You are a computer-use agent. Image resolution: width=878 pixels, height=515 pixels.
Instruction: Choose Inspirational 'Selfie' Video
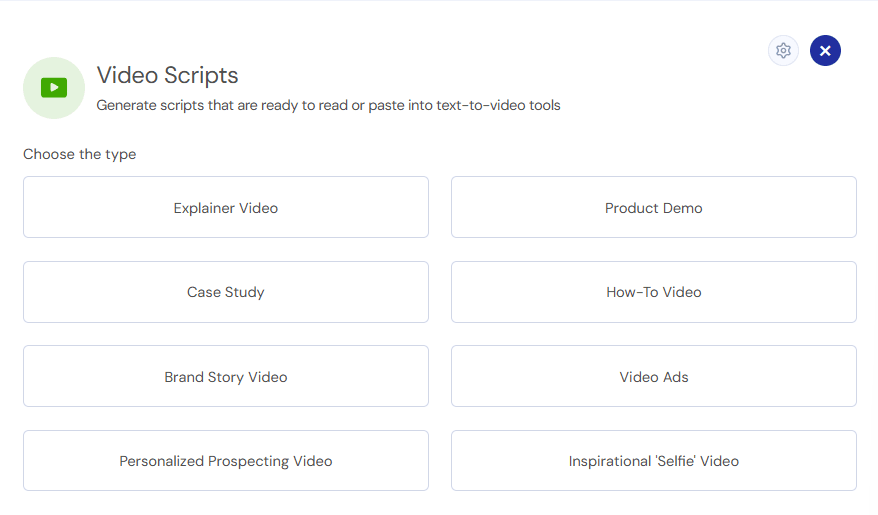tap(653, 461)
